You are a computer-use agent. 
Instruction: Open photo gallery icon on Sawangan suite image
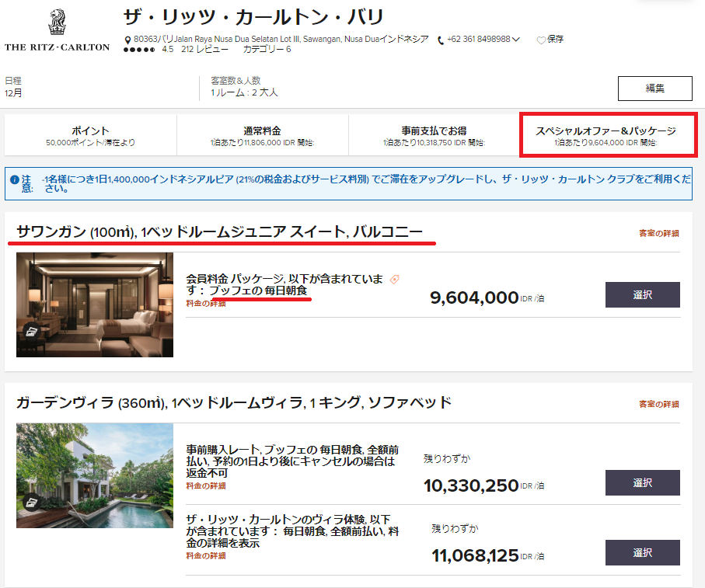[31, 332]
